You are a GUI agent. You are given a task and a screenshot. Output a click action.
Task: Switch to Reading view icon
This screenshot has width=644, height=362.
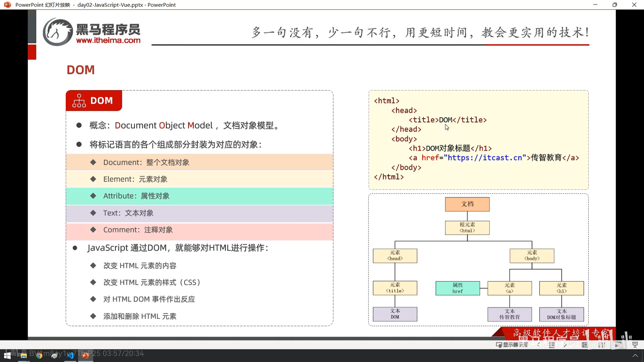pyautogui.click(x=618, y=345)
